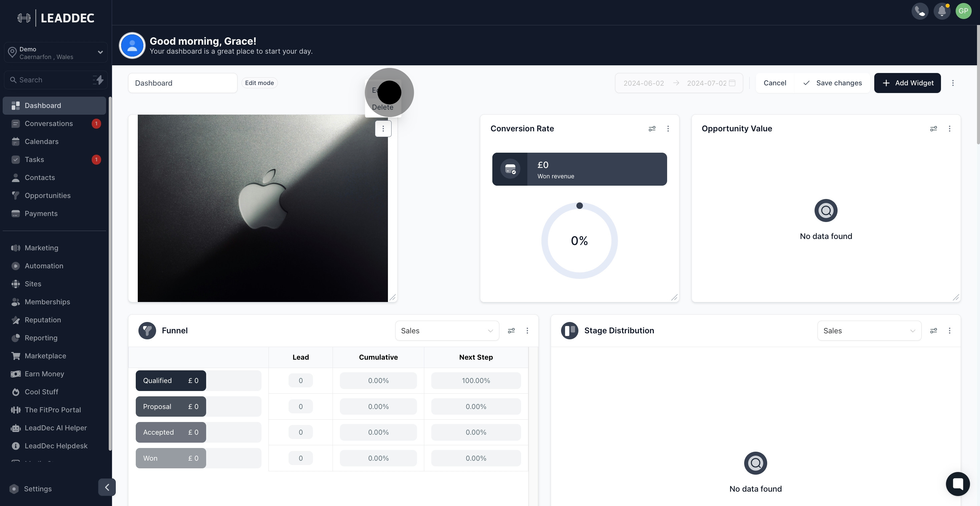Click the date range calendar icon
Viewport: 980px width, 506px height.
pos(732,83)
